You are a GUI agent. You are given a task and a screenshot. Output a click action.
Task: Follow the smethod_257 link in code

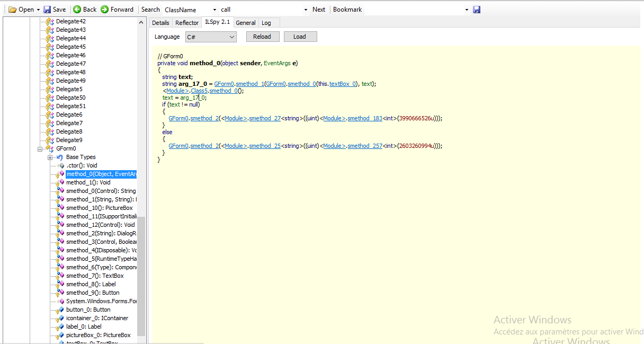pyautogui.click(x=365, y=146)
